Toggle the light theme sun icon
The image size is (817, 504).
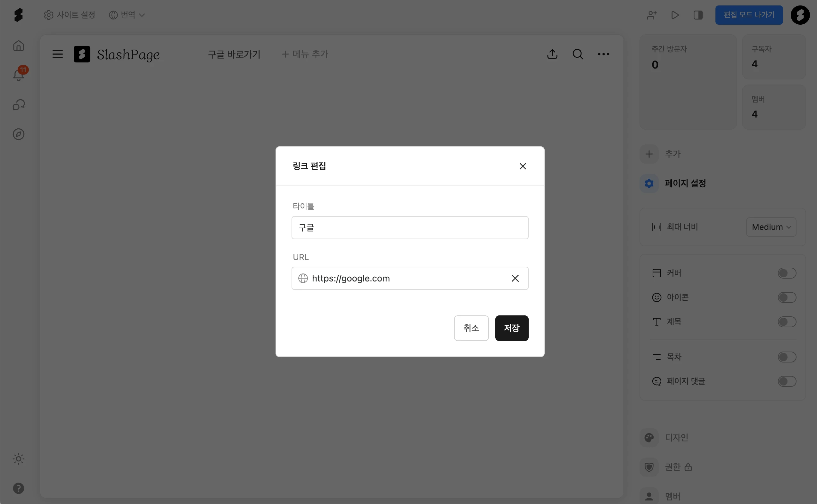19,459
